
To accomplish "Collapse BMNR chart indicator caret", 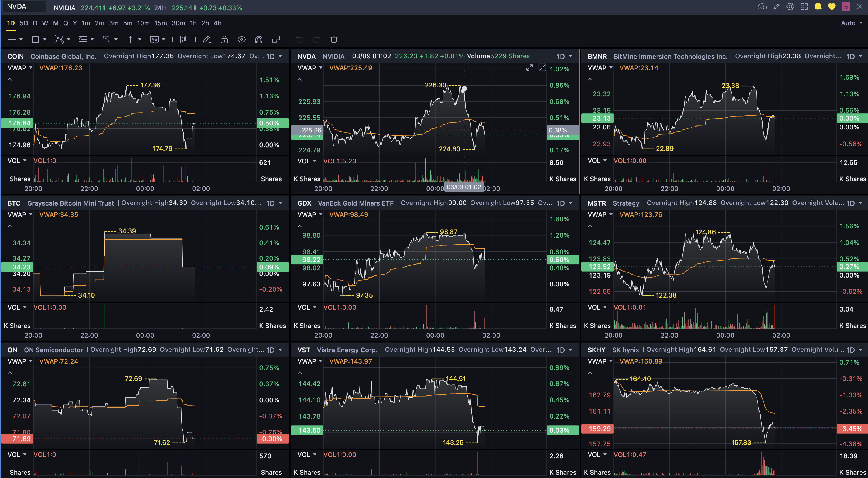I will (590, 80).
